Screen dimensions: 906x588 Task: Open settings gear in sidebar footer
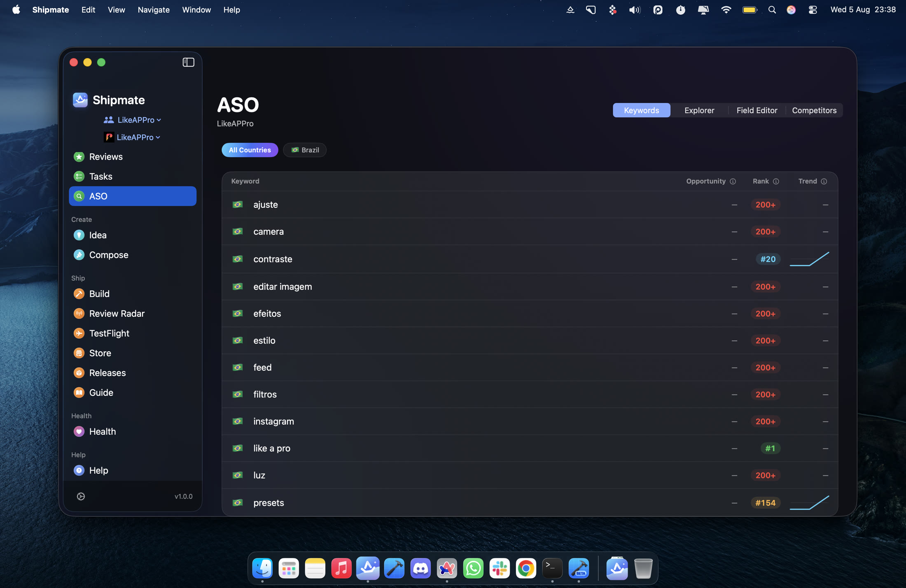81,497
